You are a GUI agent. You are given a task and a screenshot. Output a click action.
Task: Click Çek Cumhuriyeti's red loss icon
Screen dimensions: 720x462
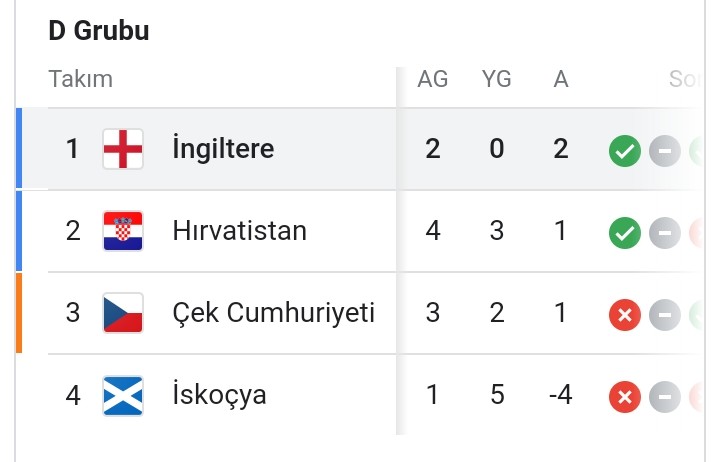(624, 315)
